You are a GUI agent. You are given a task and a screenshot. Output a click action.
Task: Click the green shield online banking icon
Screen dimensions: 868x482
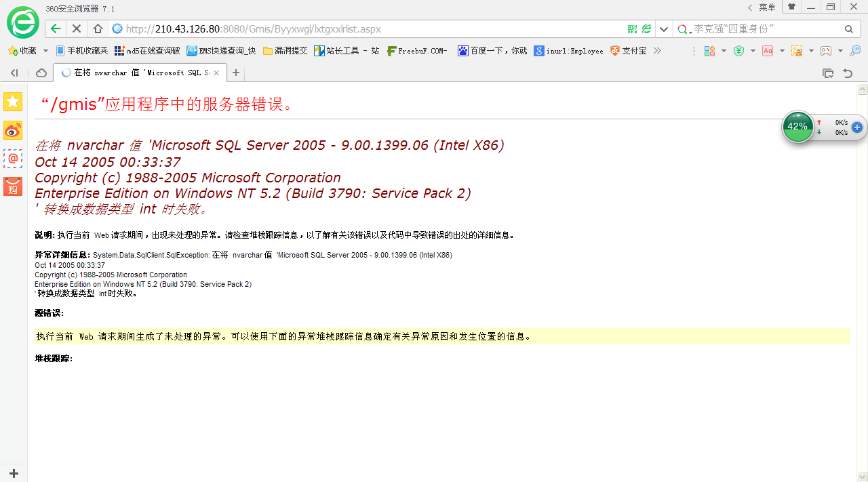pos(739,51)
